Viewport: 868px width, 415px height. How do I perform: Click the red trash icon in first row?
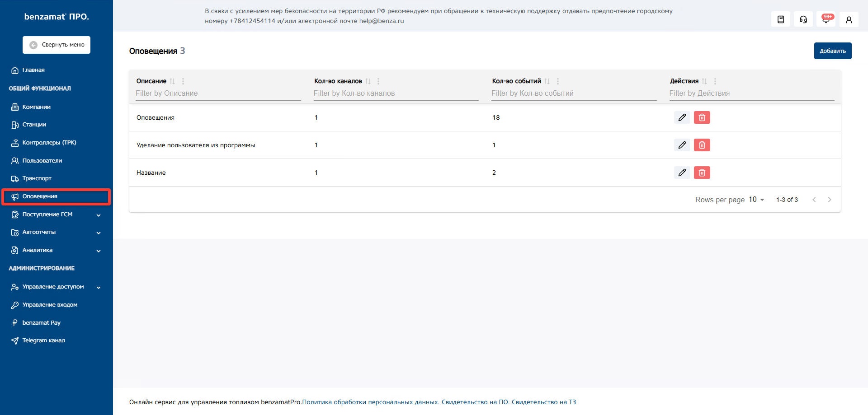click(x=702, y=117)
